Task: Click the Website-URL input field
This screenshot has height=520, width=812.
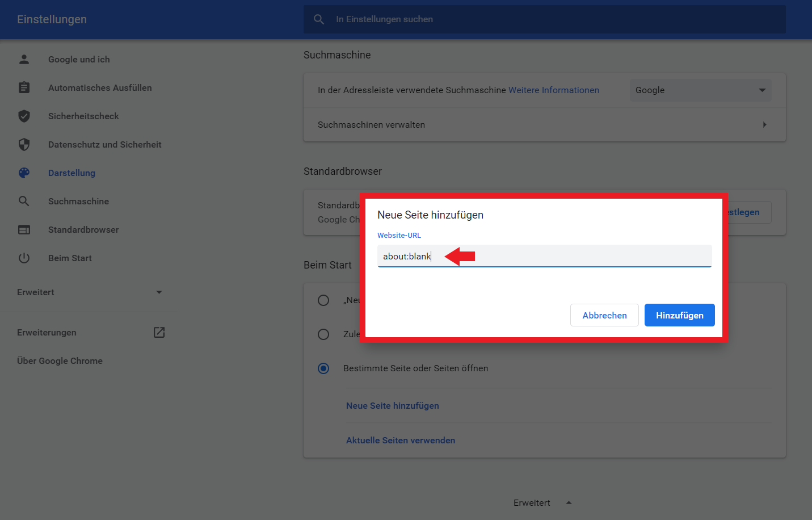Action: coord(544,256)
